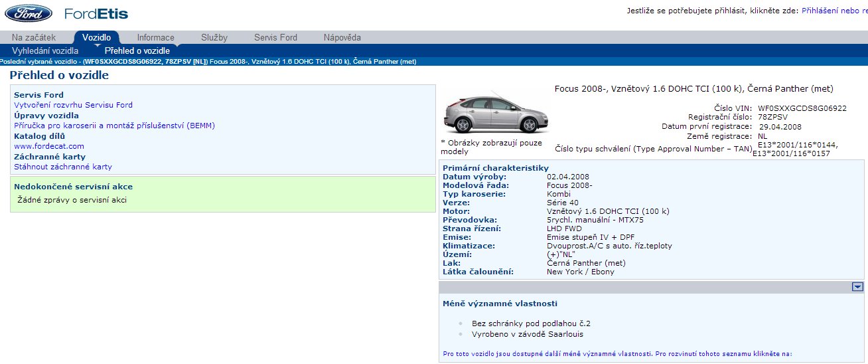Expand the less significant properties arrow
Viewport: 868px width, 364px height.
click(857, 286)
